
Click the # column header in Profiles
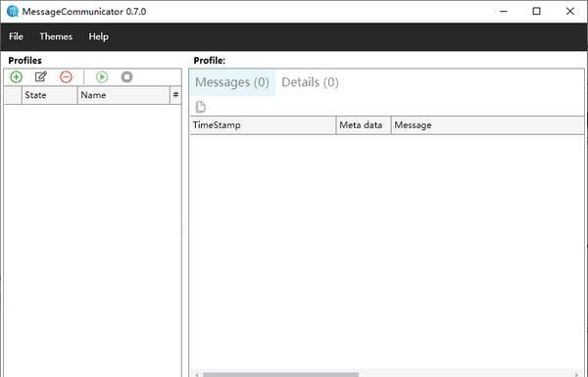(x=175, y=95)
